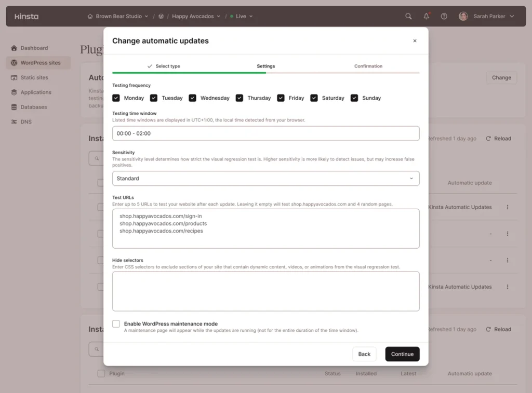The height and width of the screenshot is (393, 532).
Task: Open the Happy Avocados site dropdown
Action: (x=196, y=16)
